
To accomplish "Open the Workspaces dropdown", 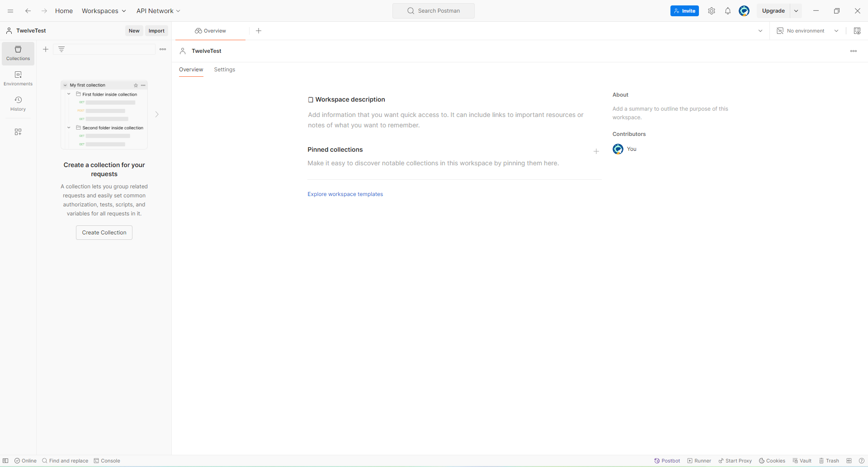I will point(104,11).
